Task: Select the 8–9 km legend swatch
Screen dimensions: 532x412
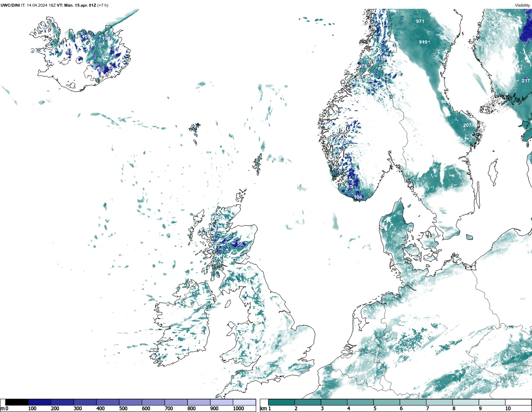Action: pyautogui.click(x=465, y=402)
